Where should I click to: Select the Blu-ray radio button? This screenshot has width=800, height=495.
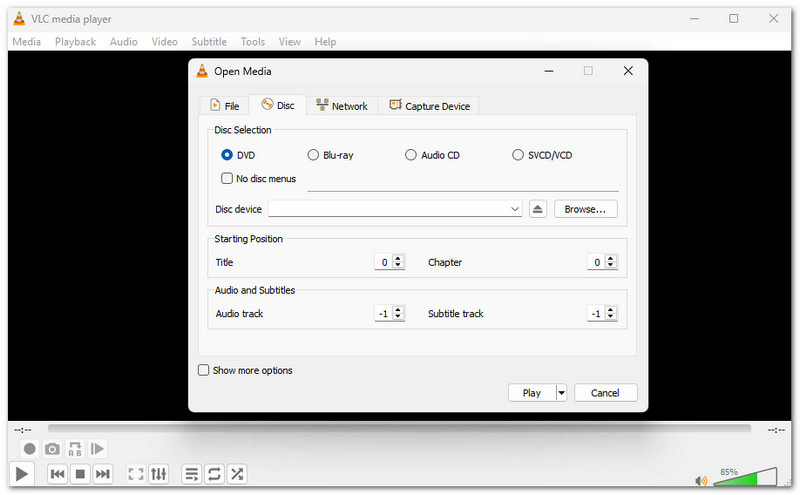click(313, 155)
